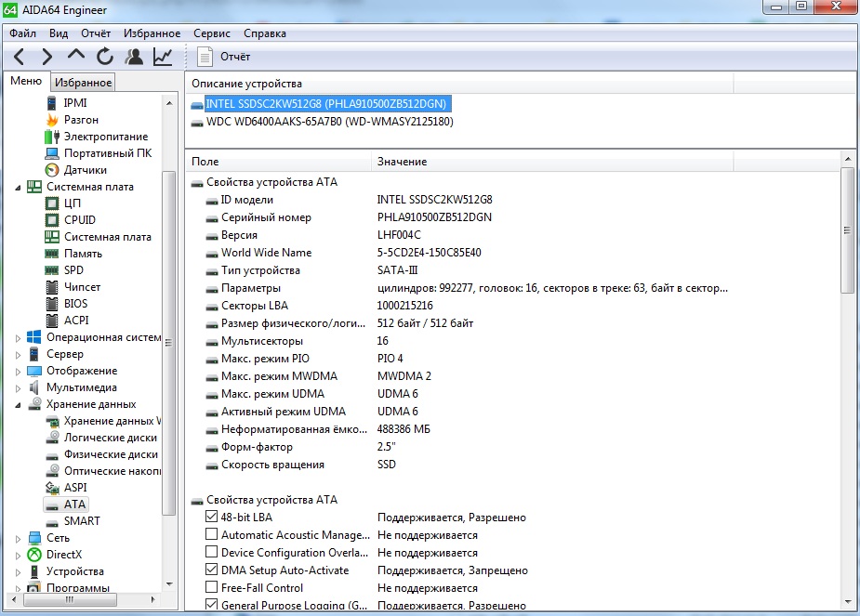Toggle General Purpose Logging checkbox
The height and width of the screenshot is (616, 860).
coord(211,605)
